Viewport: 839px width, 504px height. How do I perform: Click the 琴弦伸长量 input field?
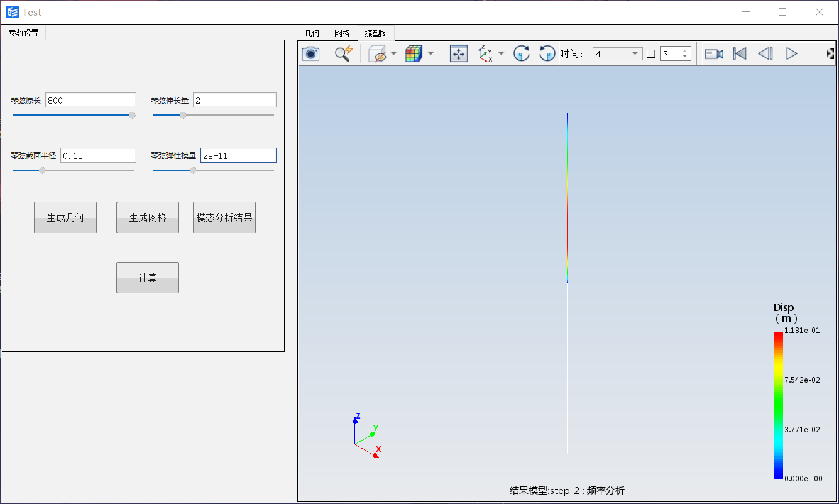tap(234, 100)
